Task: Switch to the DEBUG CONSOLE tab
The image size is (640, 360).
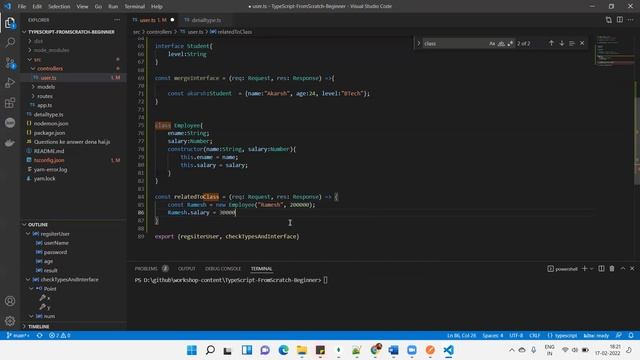Action: [223, 269]
